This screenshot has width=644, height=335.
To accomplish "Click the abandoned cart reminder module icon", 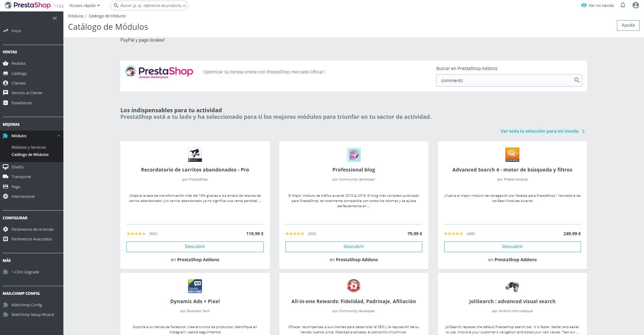I will (x=195, y=155).
